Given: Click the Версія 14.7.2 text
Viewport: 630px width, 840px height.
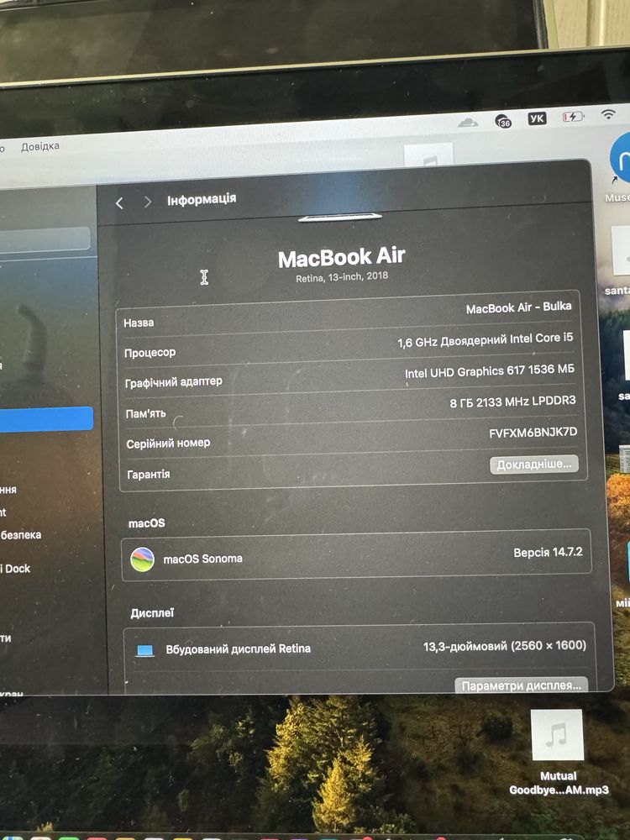Looking at the screenshot, I should (548, 553).
